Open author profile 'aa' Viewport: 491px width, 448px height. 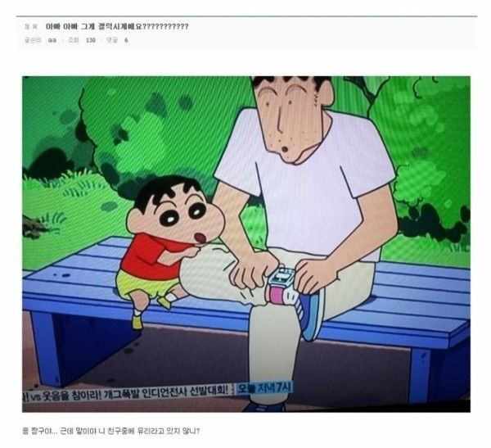coord(52,40)
